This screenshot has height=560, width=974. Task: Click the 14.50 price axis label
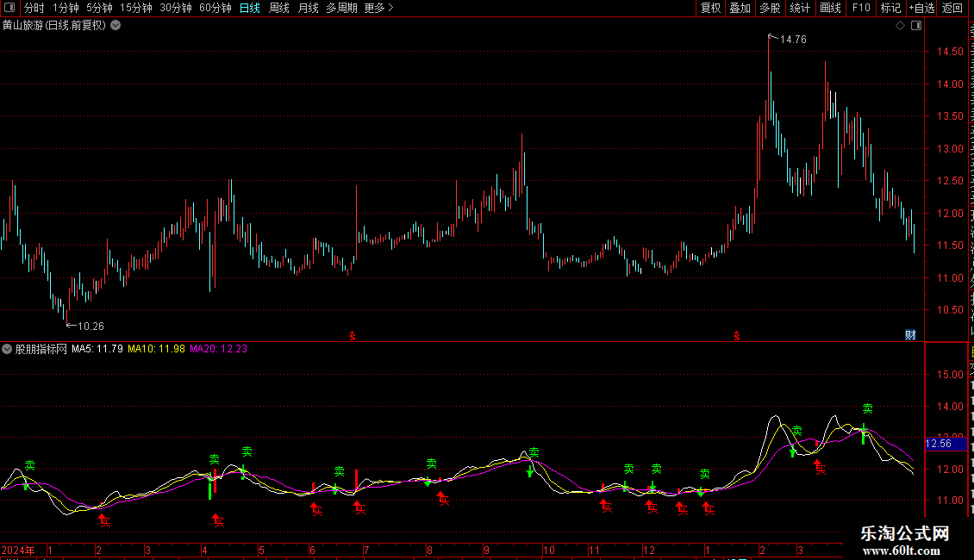(950, 52)
